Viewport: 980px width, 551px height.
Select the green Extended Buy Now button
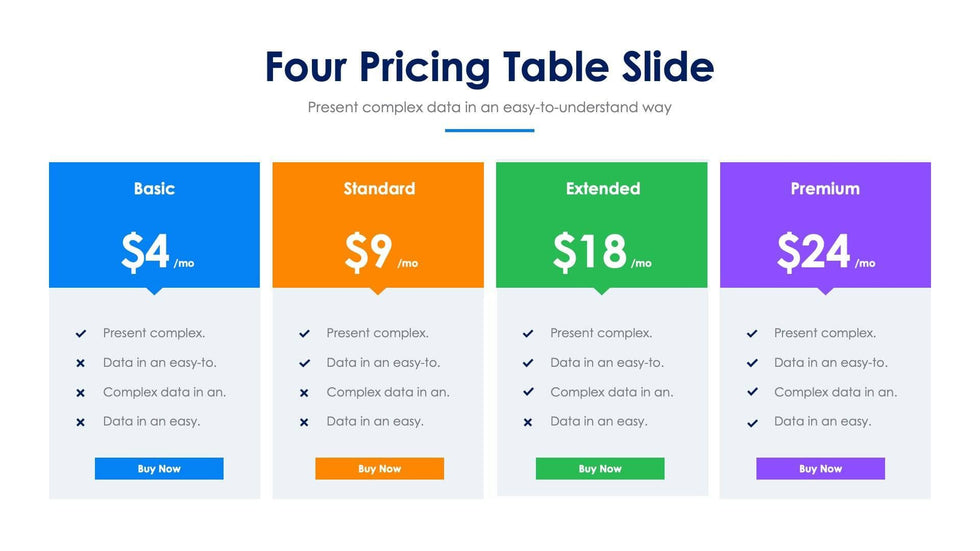tap(600, 468)
